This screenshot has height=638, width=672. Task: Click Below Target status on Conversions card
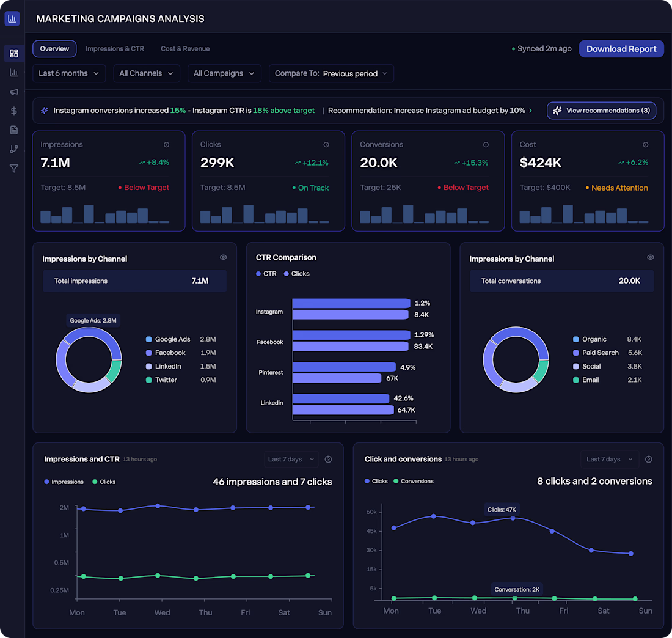(x=463, y=188)
